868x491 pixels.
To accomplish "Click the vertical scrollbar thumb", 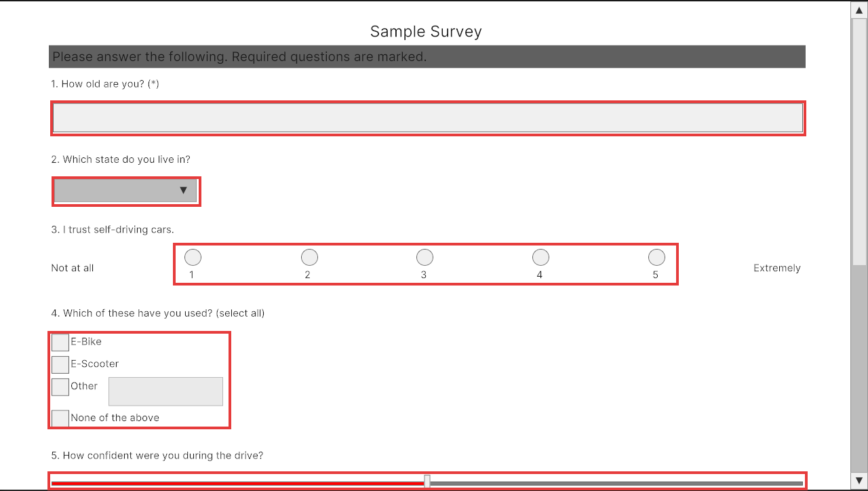I will 859,141.
